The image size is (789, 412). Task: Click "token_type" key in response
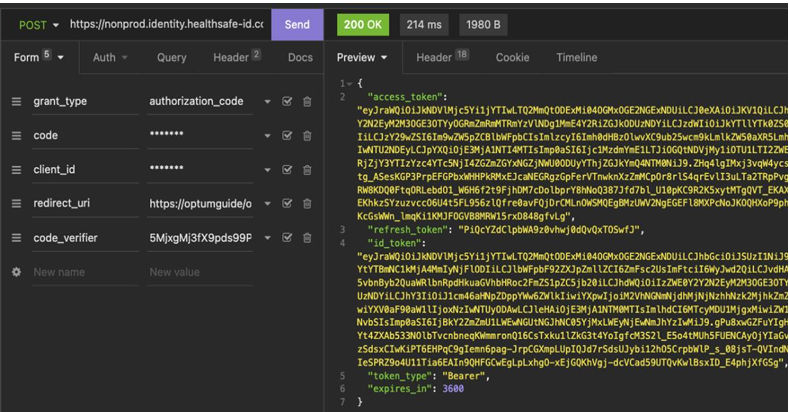click(400, 376)
